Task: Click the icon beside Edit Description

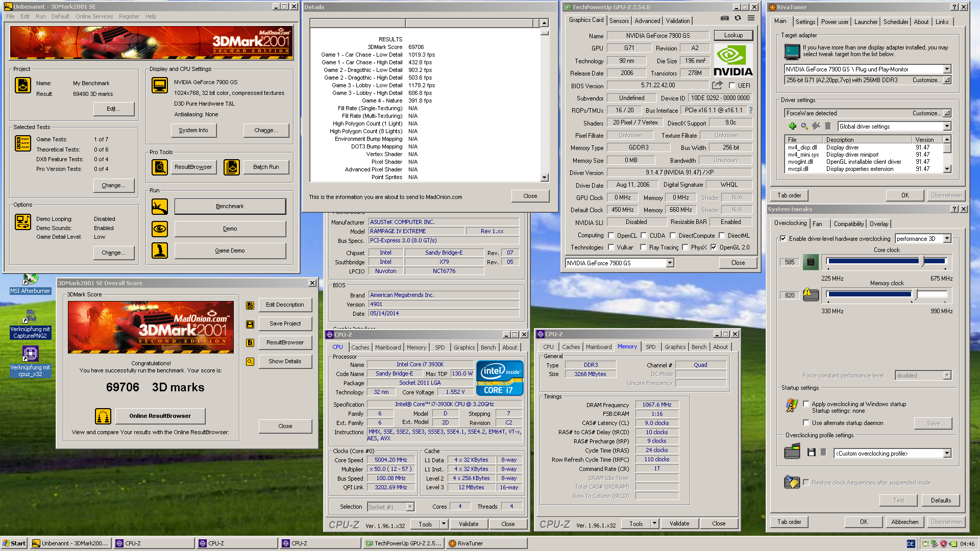Action: pyautogui.click(x=250, y=305)
